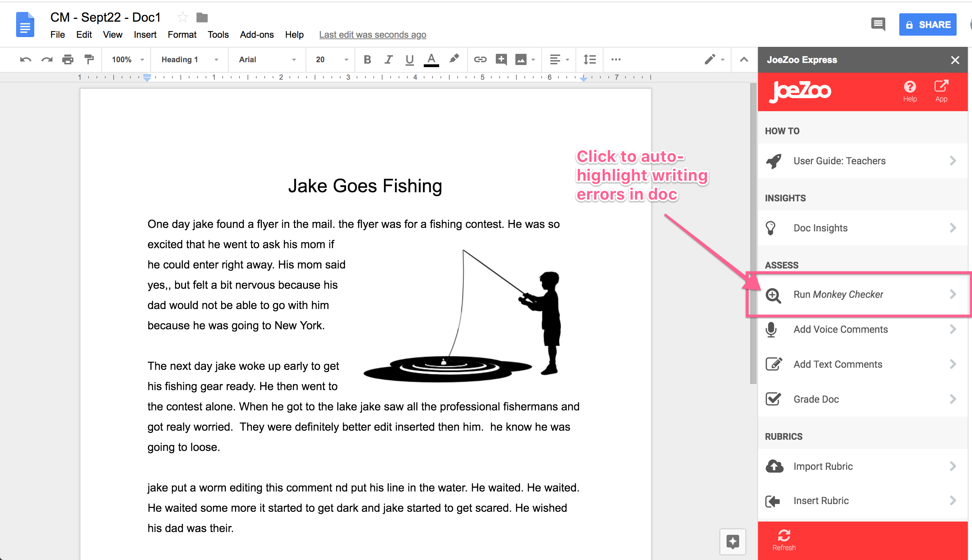Toggle underline formatting
This screenshot has width=972, height=560.
(409, 59)
